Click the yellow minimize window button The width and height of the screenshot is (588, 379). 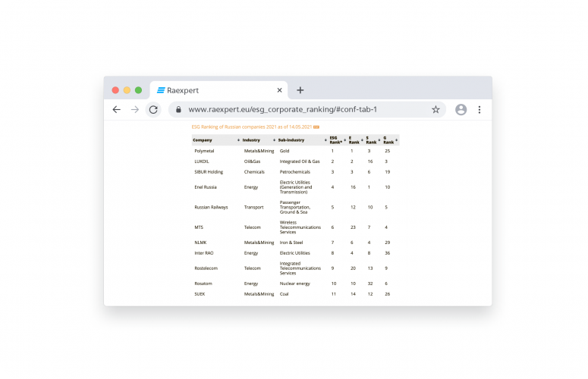click(127, 90)
